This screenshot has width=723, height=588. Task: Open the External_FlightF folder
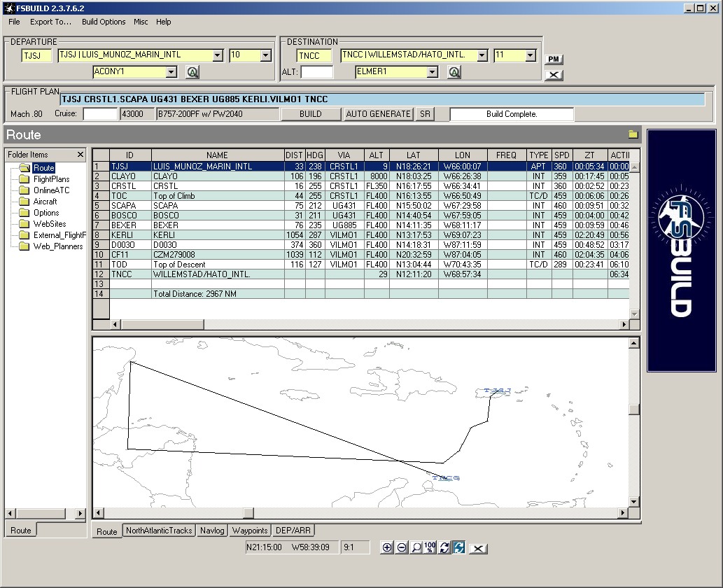59,235
